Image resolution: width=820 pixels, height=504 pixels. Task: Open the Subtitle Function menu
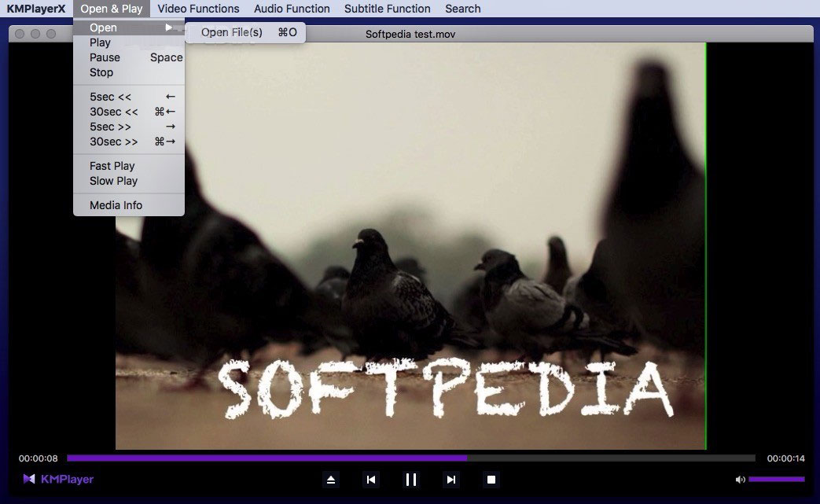click(x=388, y=9)
